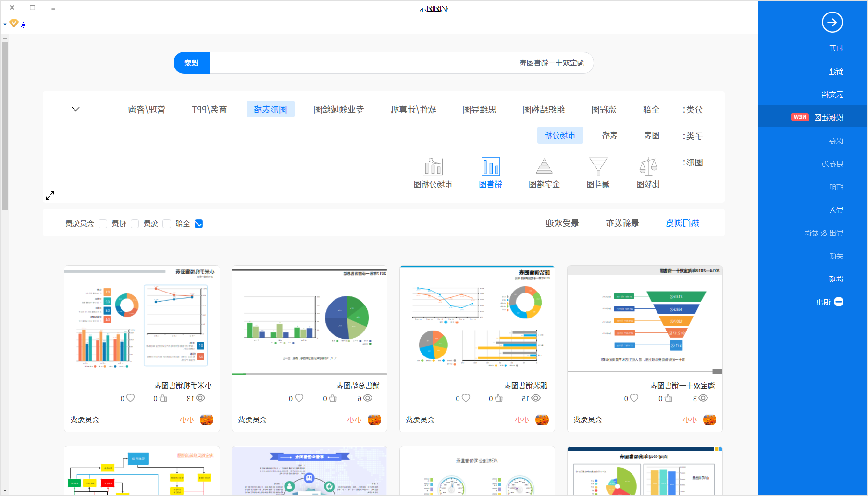Select the 销售图 bar chart shape icon
The image size is (868, 496).
490,166
